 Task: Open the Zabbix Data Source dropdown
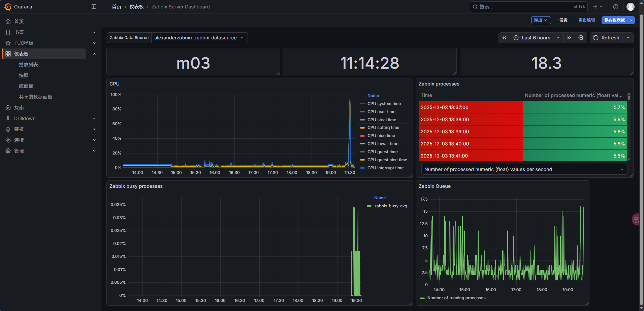(199, 38)
